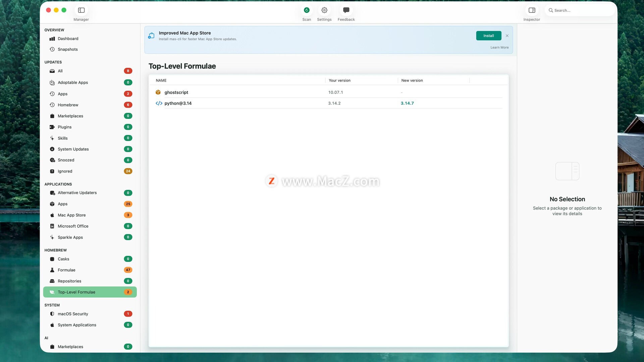Click the Top-Level Formulae leaf icon
Viewport: 644px width, 362px height.
coord(52,292)
